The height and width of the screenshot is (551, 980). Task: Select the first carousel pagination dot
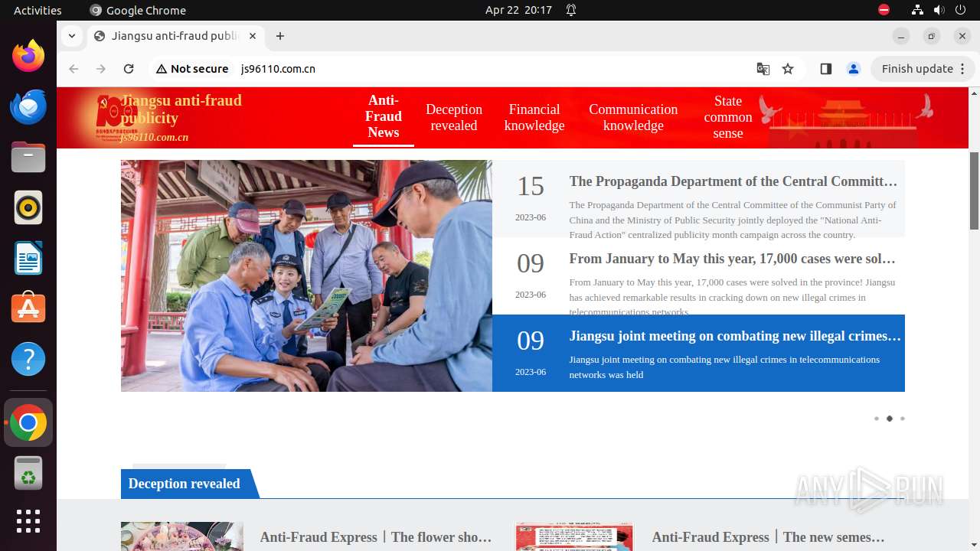[877, 419]
